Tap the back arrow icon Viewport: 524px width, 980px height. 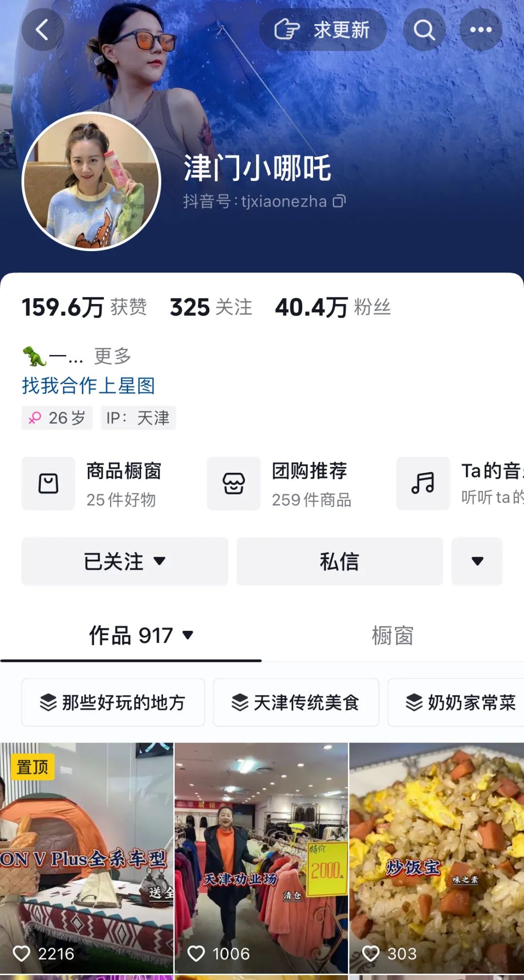[x=43, y=30]
